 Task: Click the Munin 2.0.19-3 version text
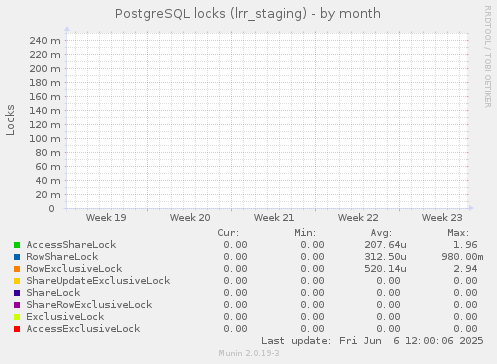click(x=249, y=353)
